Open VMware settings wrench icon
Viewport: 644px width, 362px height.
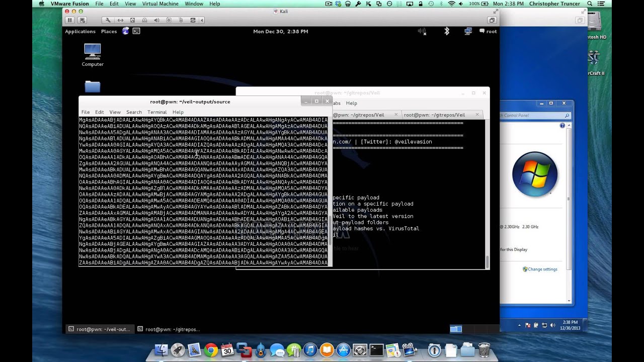[108, 20]
